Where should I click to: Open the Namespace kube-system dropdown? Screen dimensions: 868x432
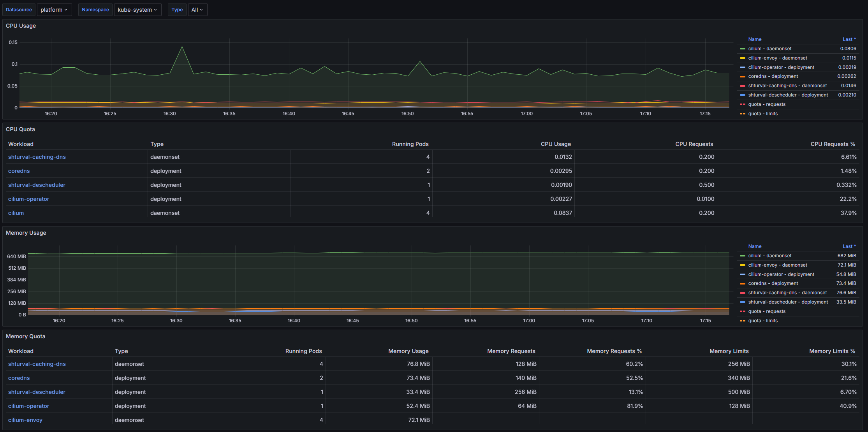137,10
